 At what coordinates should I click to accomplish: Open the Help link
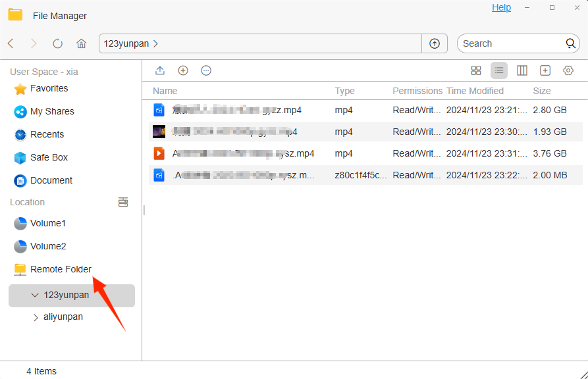(501, 7)
